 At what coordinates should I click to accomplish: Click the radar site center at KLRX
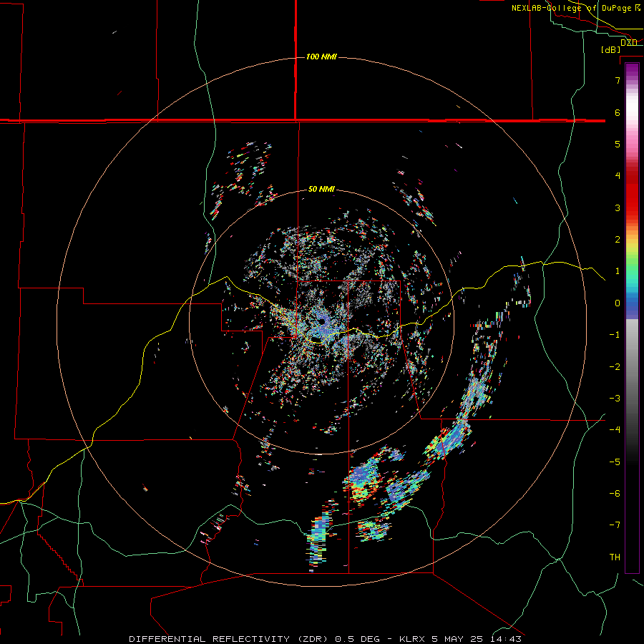321,321
